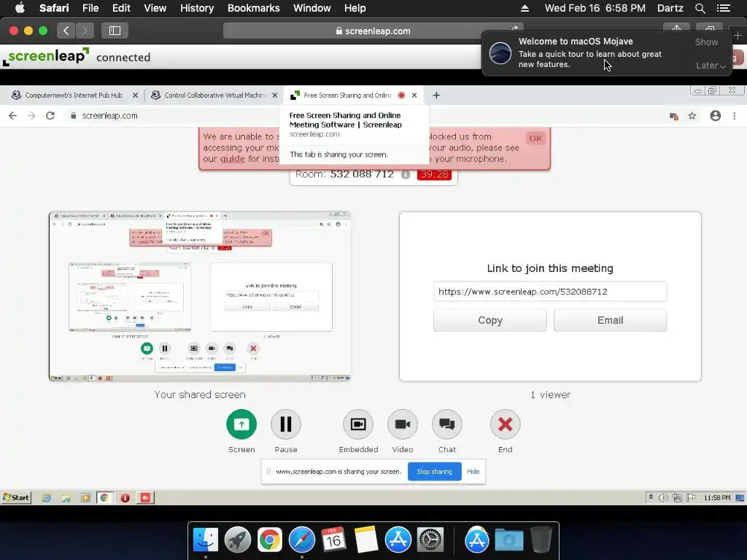Click Safari address bar screenleap.com
Image resolution: width=747 pixels, height=560 pixels.
373,31
